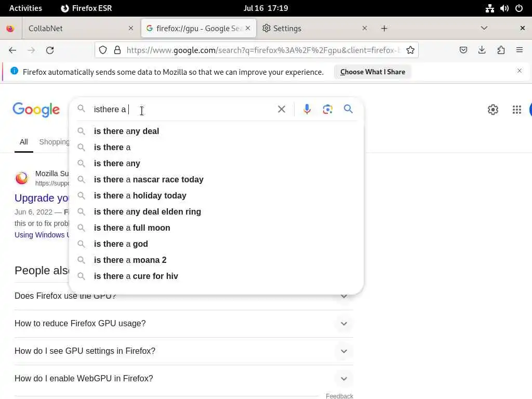532x399 pixels.
Task: Open Save to Pocket icon
Action: tap(463, 50)
